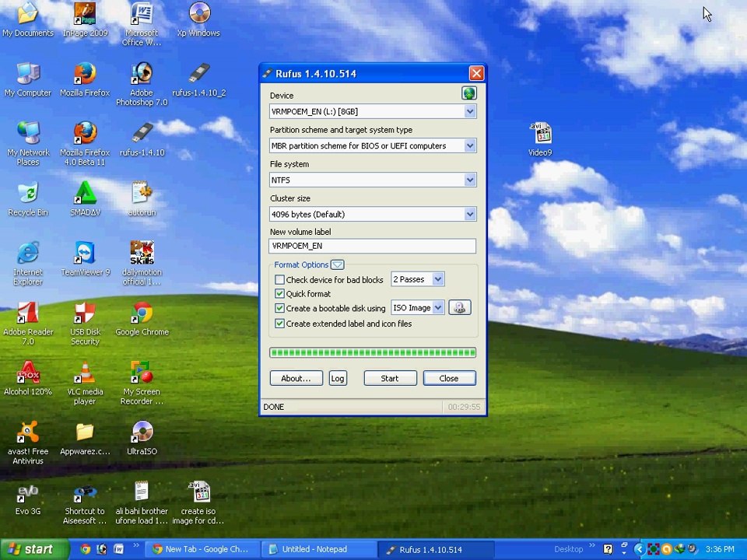Click the system tray clock 3:36 PM
Image resolution: width=747 pixels, height=560 pixels.
click(720, 549)
